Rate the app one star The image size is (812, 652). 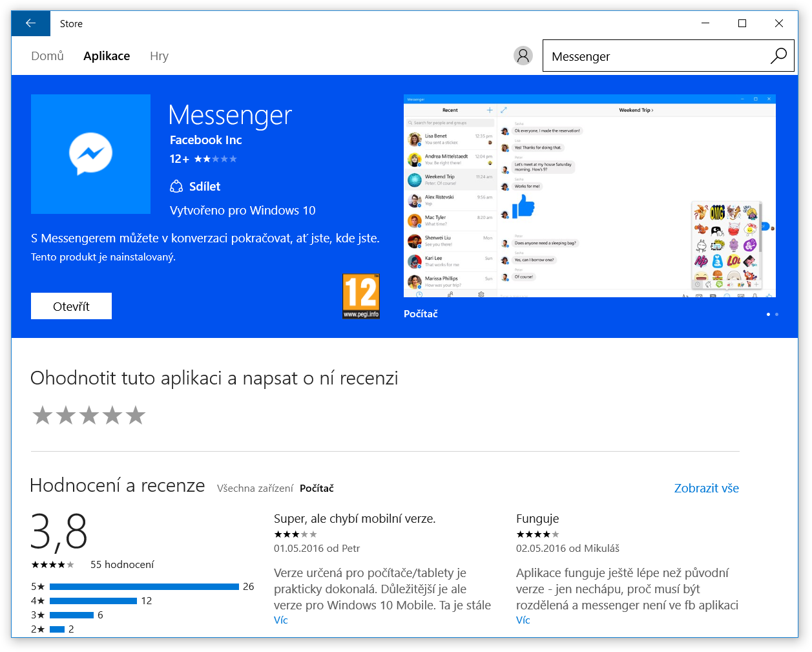coord(43,415)
